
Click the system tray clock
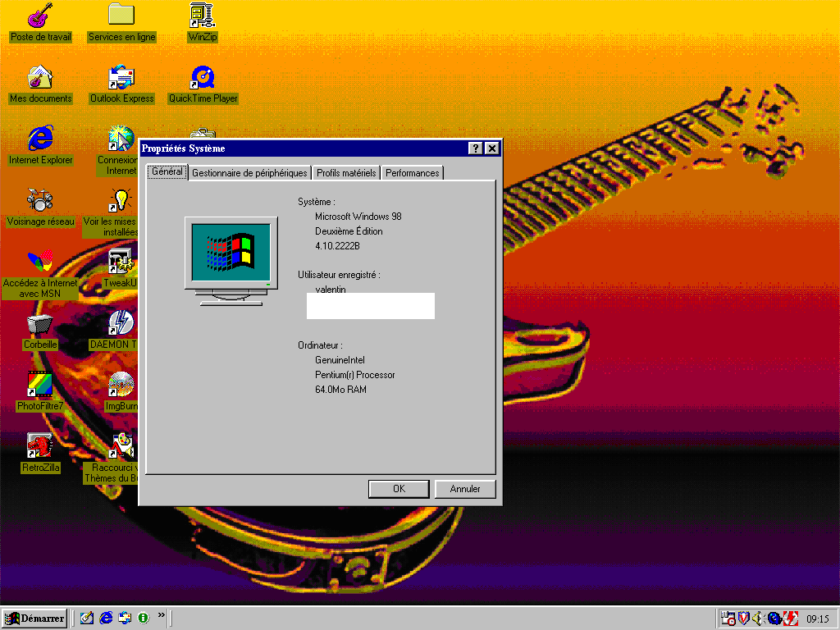[x=817, y=619]
